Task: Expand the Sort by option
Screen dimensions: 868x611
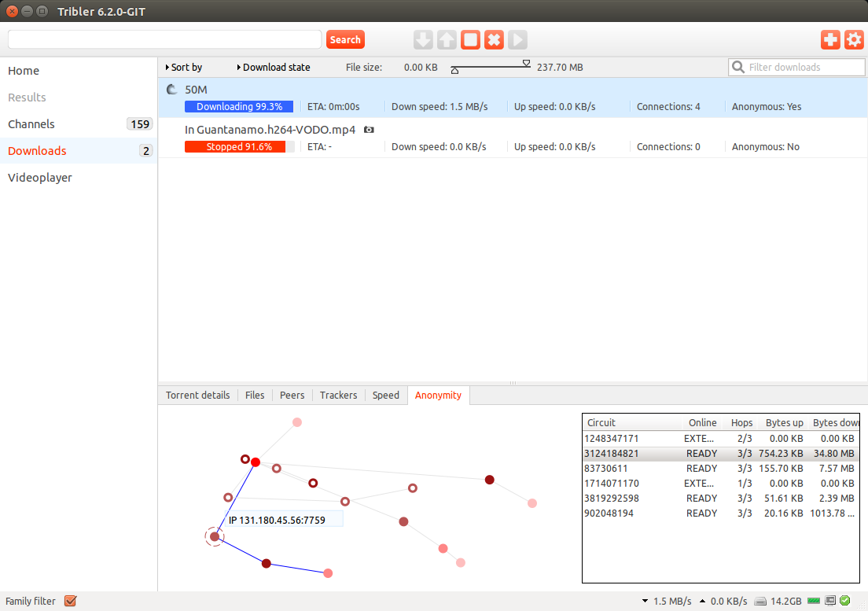Action: 184,67
